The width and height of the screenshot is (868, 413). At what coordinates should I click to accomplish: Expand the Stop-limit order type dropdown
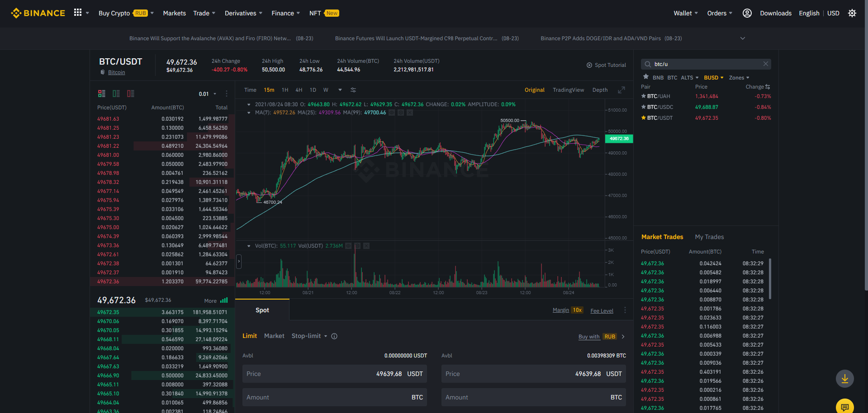[x=326, y=336]
